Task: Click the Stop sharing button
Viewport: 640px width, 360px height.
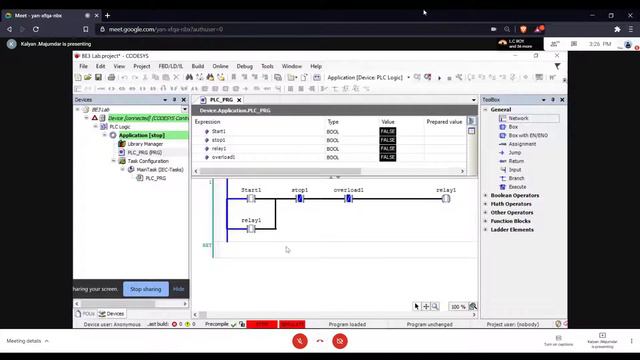Action: tap(146, 289)
